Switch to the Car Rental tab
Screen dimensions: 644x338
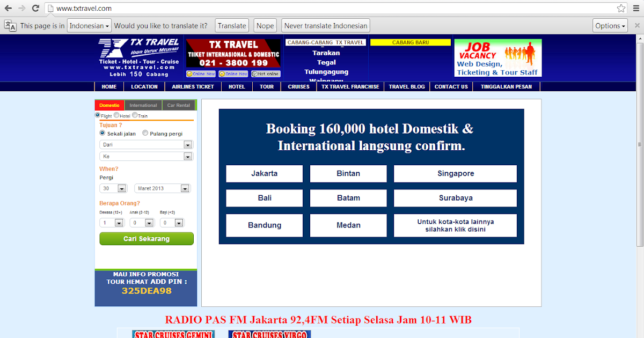point(179,105)
